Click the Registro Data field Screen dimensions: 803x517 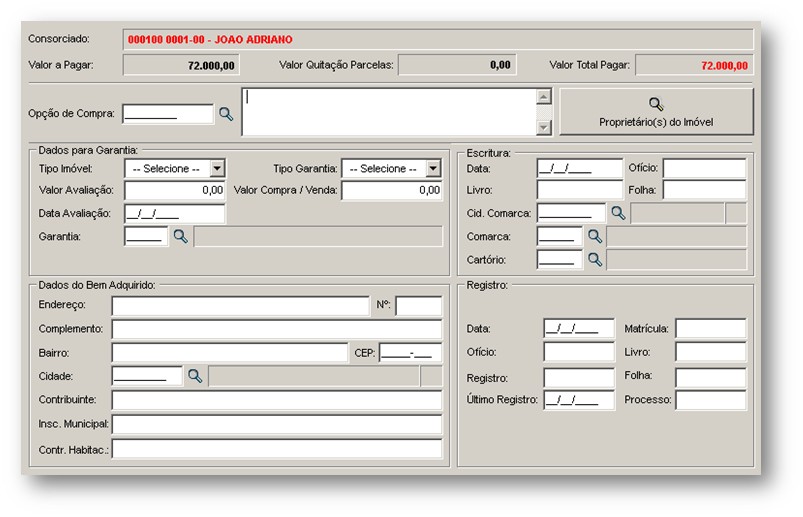point(579,328)
